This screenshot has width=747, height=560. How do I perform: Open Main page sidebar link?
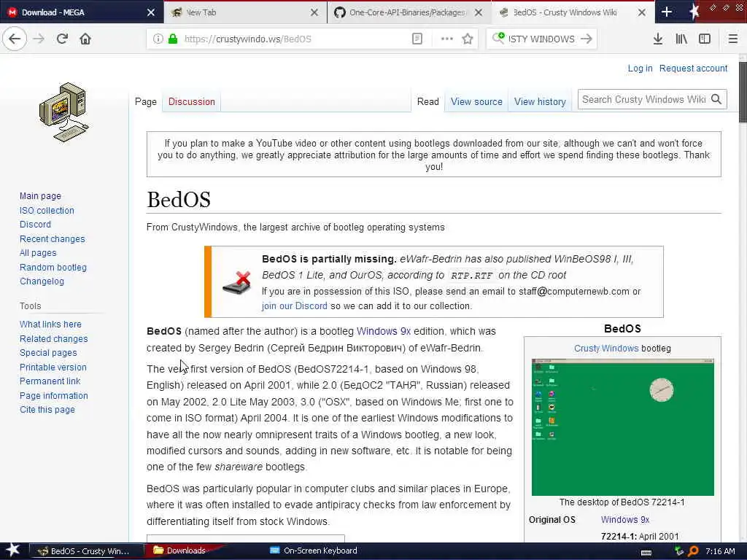(x=41, y=195)
